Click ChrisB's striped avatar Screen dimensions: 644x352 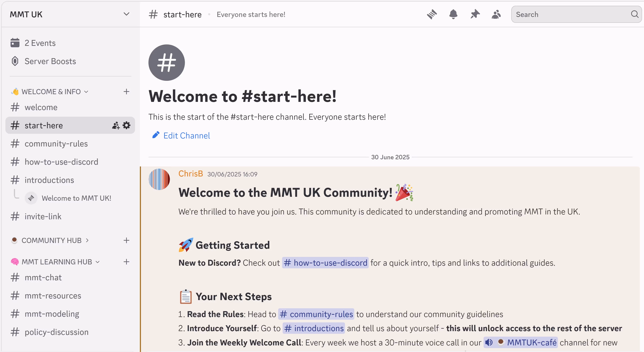(159, 179)
